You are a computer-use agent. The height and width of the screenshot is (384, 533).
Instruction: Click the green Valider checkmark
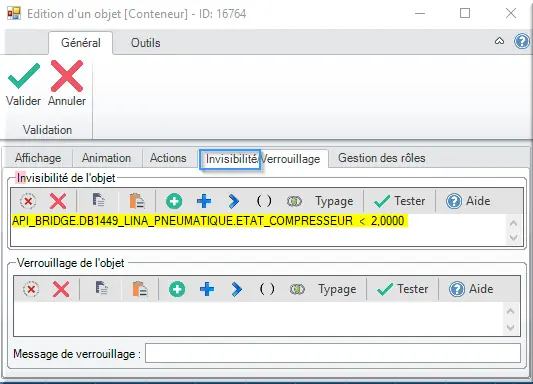pos(23,76)
